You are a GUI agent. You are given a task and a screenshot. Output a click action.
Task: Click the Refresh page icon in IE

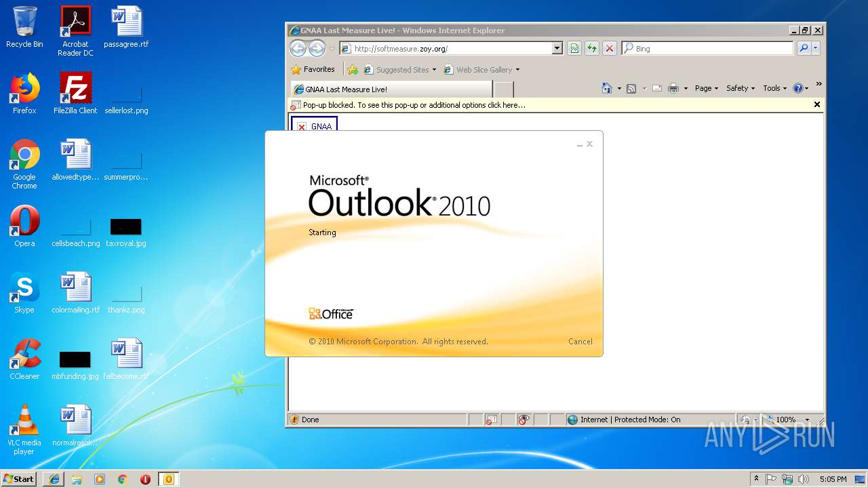click(x=592, y=48)
